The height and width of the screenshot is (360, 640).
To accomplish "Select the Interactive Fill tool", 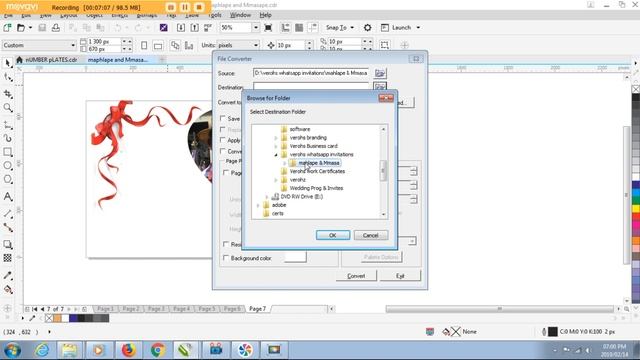I will pos(8,289).
